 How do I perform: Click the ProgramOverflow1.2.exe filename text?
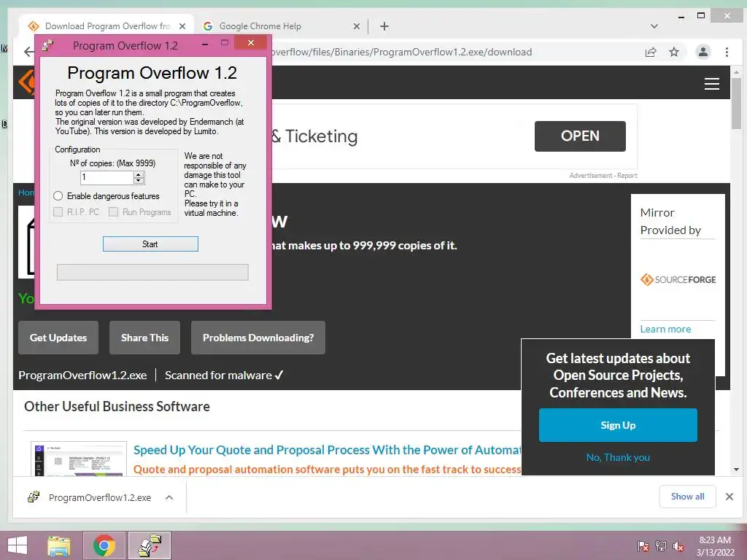click(x=82, y=376)
